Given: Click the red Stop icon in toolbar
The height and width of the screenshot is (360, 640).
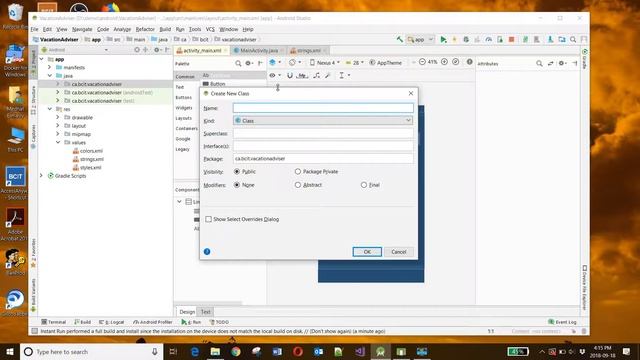Looking at the screenshot, I should (511, 40).
